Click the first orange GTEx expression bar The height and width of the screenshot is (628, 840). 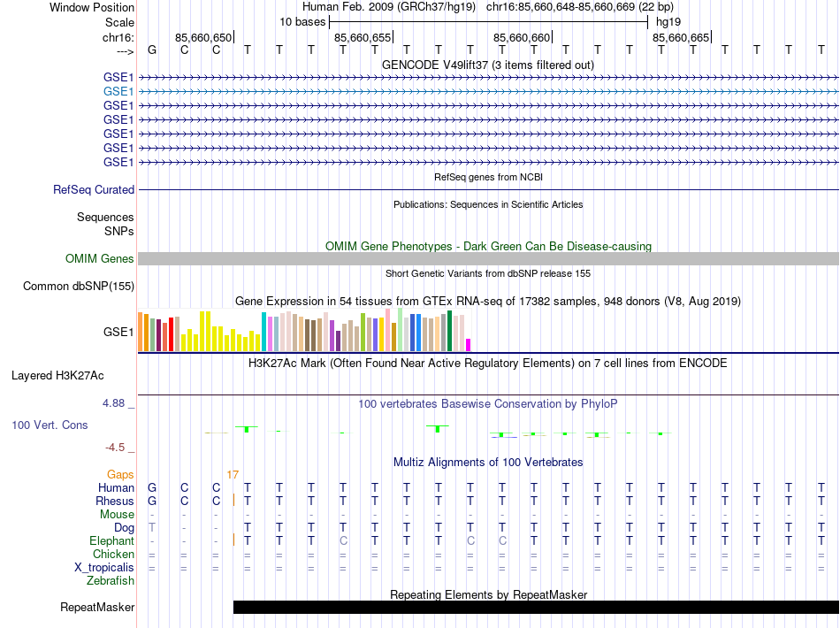coord(141,331)
